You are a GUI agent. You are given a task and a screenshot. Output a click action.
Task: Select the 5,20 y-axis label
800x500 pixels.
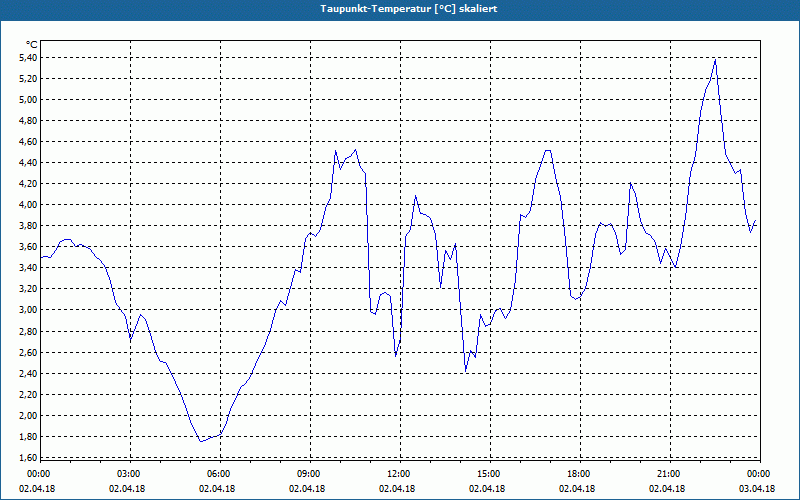pos(29,79)
